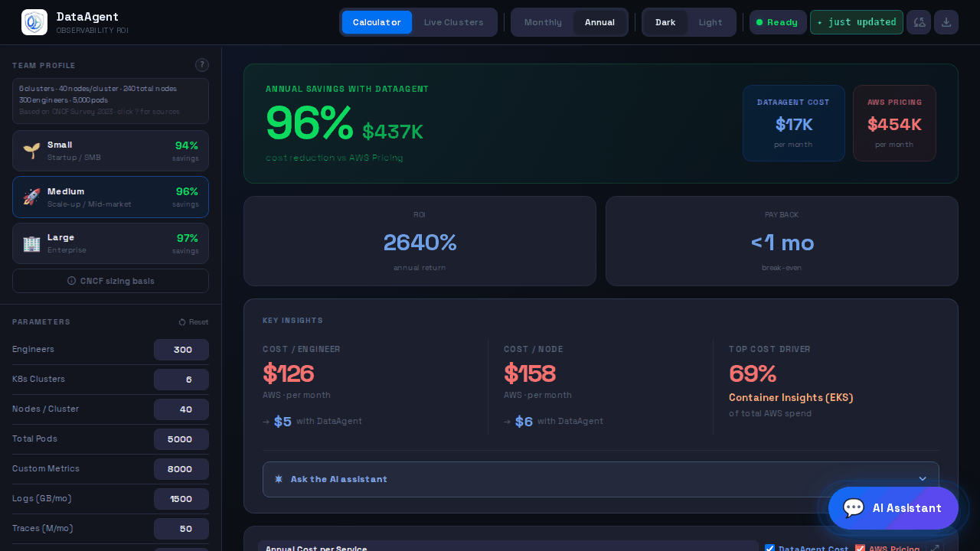Click the ROI 2640% card
This screenshot has width=980, height=551.
pyautogui.click(x=420, y=241)
